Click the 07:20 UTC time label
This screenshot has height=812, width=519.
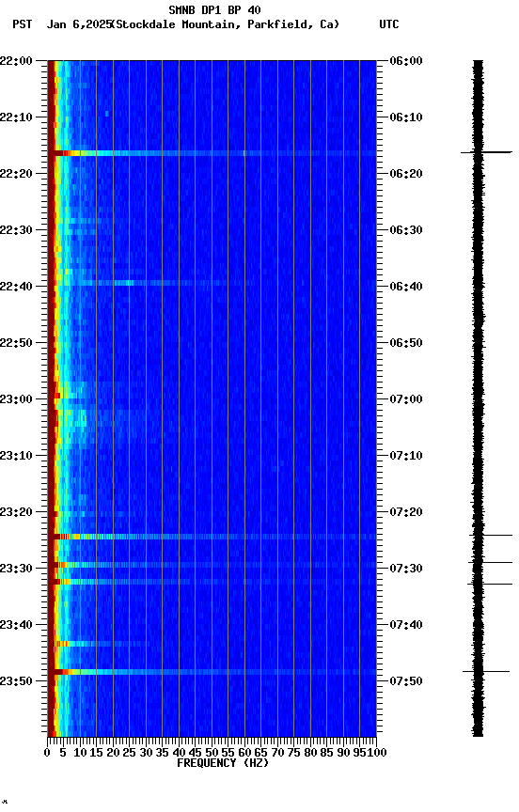point(405,512)
